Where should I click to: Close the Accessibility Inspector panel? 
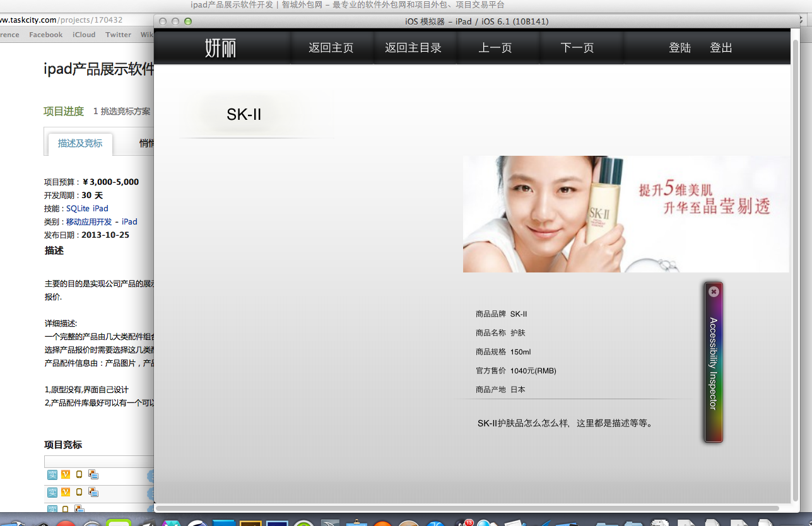click(x=714, y=291)
